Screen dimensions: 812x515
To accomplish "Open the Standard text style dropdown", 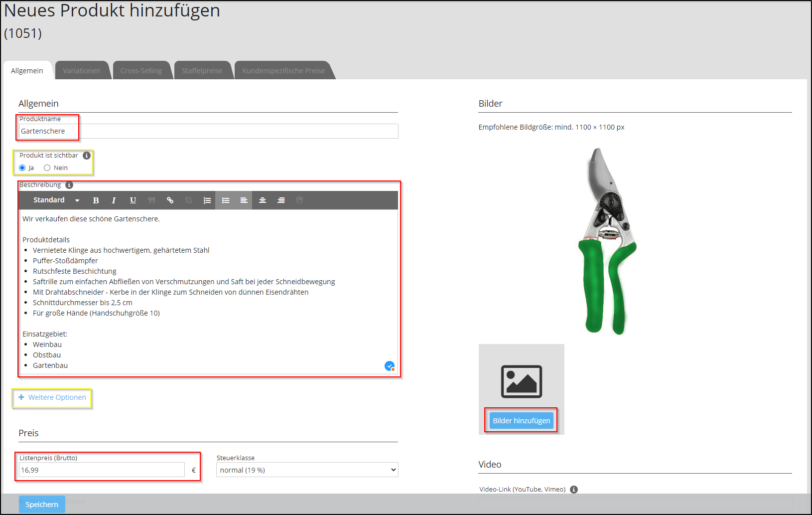I will (56, 200).
